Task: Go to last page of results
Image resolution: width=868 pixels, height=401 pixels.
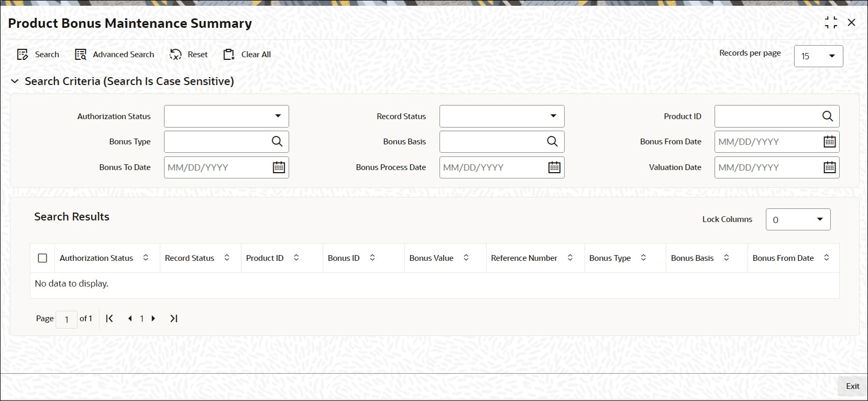Action: (x=174, y=319)
